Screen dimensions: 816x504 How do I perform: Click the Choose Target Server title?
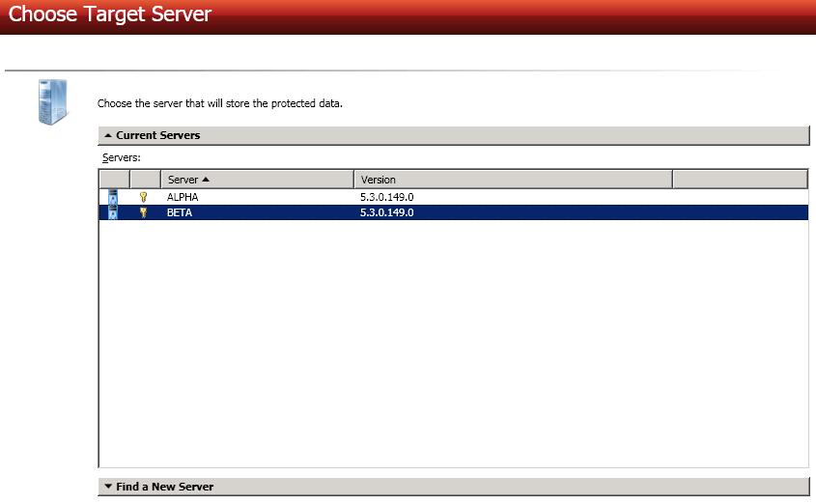(110, 15)
